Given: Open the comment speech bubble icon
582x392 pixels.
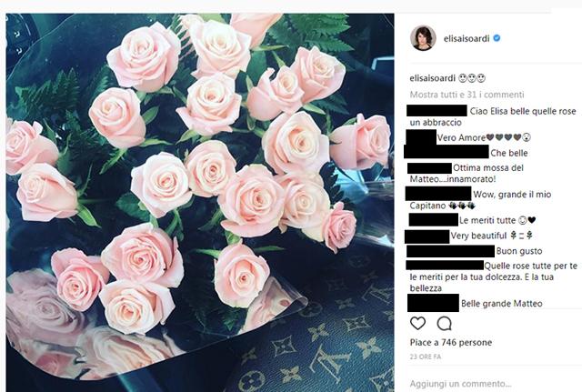Looking at the screenshot, I should 444,324.
